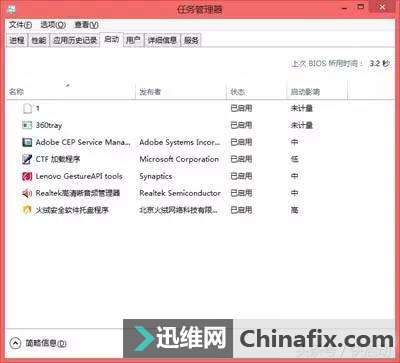Select the Realtek高清晰音频管理器 entry name
400x363 pixels.
point(78,193)
